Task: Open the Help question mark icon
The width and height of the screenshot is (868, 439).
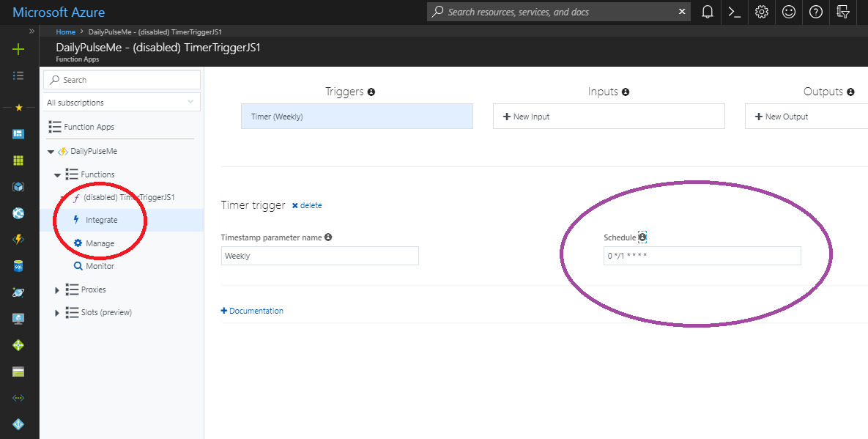Action: tap(816, 12)
